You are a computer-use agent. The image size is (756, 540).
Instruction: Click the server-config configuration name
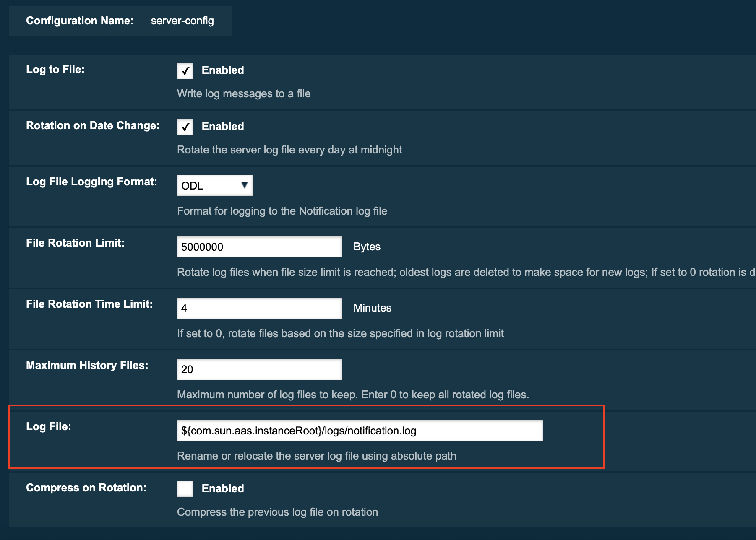coord(182,21)
